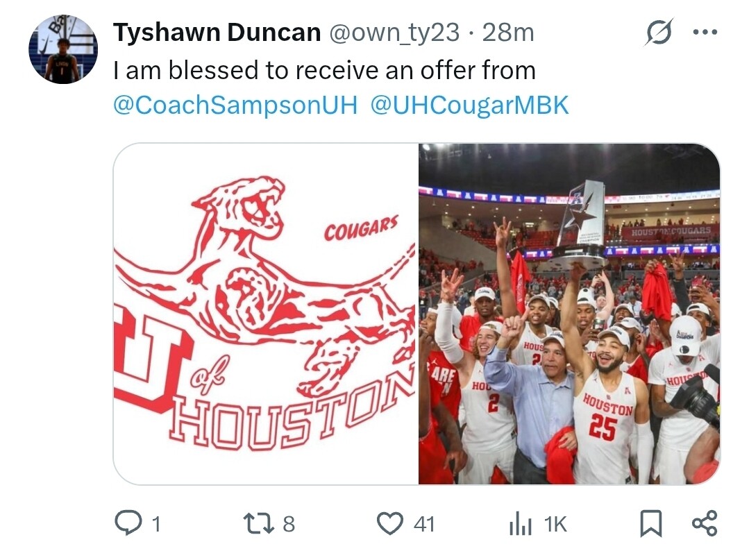Open the three-dot more options menu
The width and height of the screenshot is (749, 560).
(x=705, y=33)
